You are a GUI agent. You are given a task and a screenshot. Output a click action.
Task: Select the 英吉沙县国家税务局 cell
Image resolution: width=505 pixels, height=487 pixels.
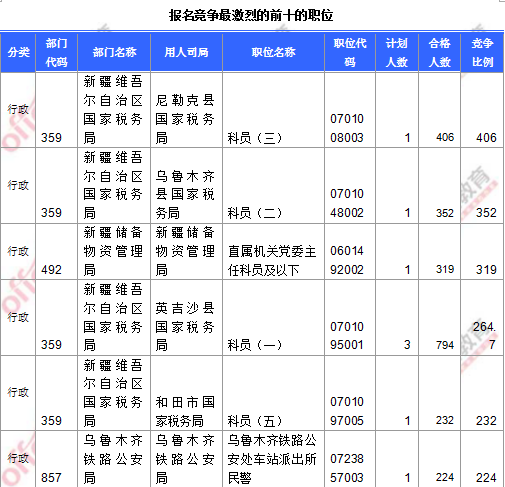click(186, 318)
